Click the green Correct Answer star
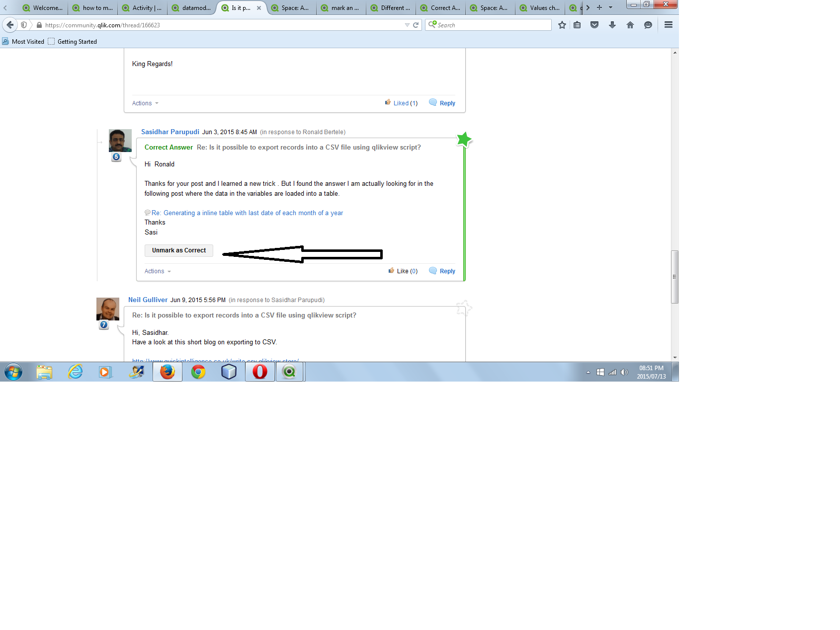This screenshot has width=840, height=630. click(464, 140)
